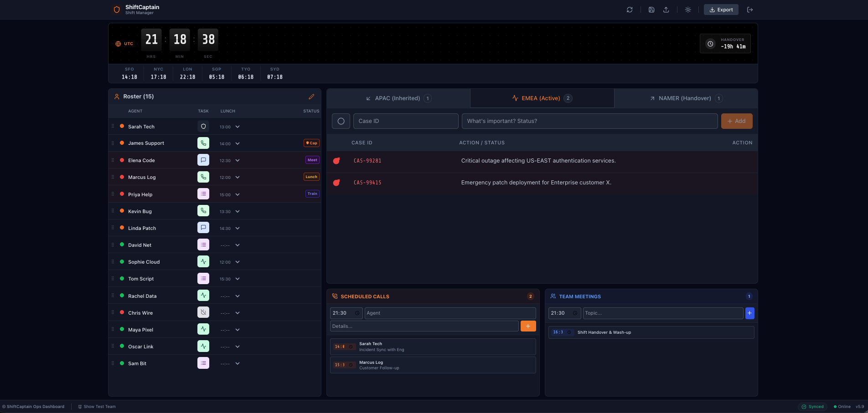Image resolution: width=868 pixels, height=413 pixels.
Task: Click the save disk icon
Action: click(x=651, y=10)
